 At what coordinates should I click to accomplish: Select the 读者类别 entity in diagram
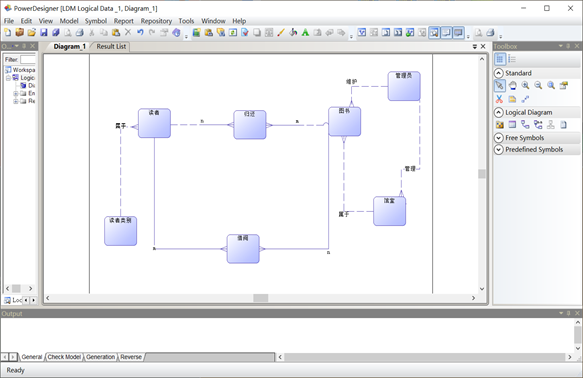[120, 231]
